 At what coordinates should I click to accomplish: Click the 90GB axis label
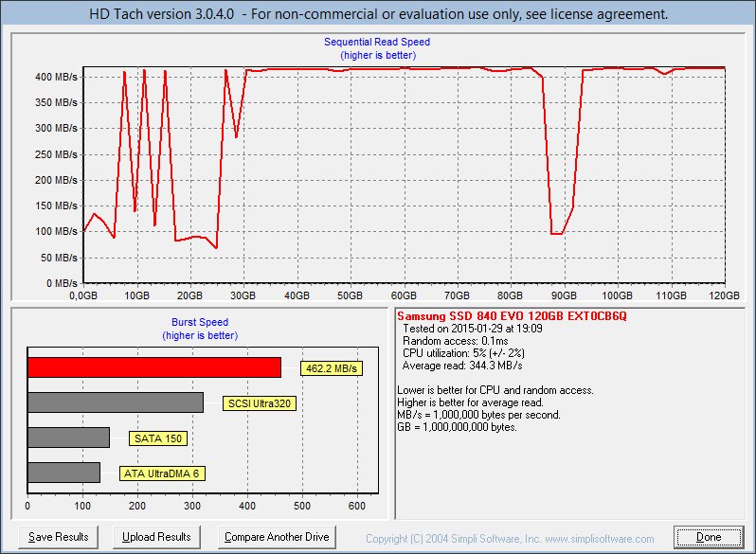point(564,295)
